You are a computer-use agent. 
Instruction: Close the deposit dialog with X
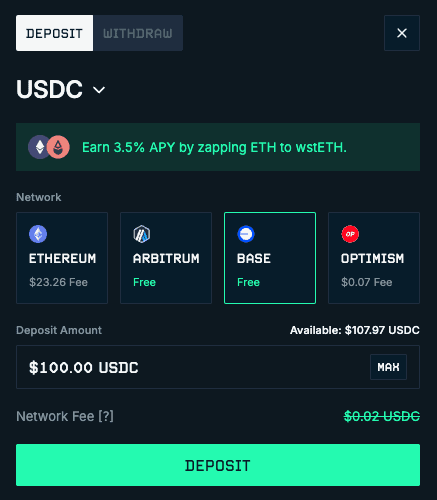click(x=402, y=33)
